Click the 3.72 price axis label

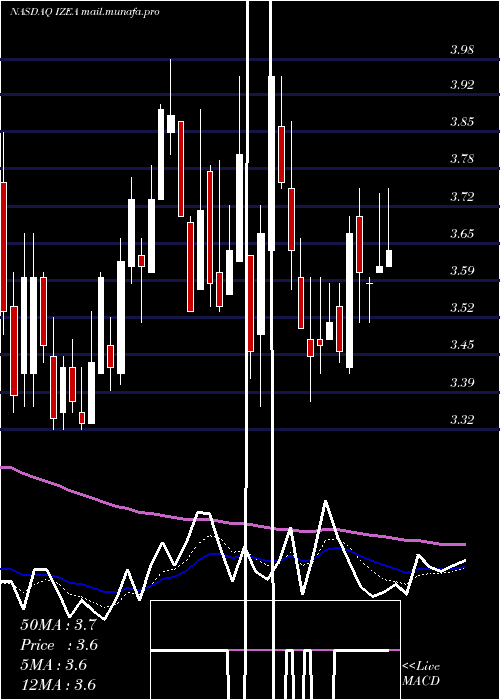[462, 196]
